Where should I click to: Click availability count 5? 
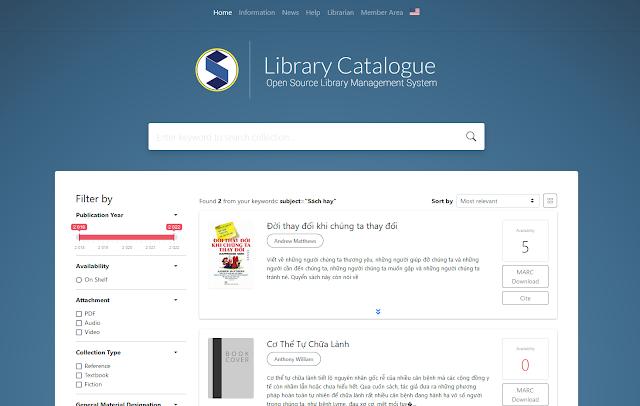525,247
